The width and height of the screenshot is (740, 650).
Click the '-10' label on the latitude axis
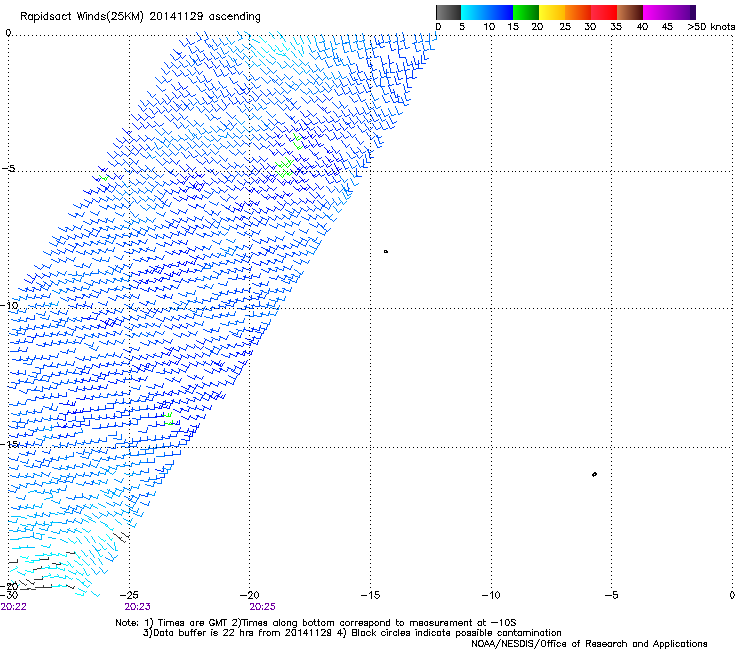(x=9, y=305)
